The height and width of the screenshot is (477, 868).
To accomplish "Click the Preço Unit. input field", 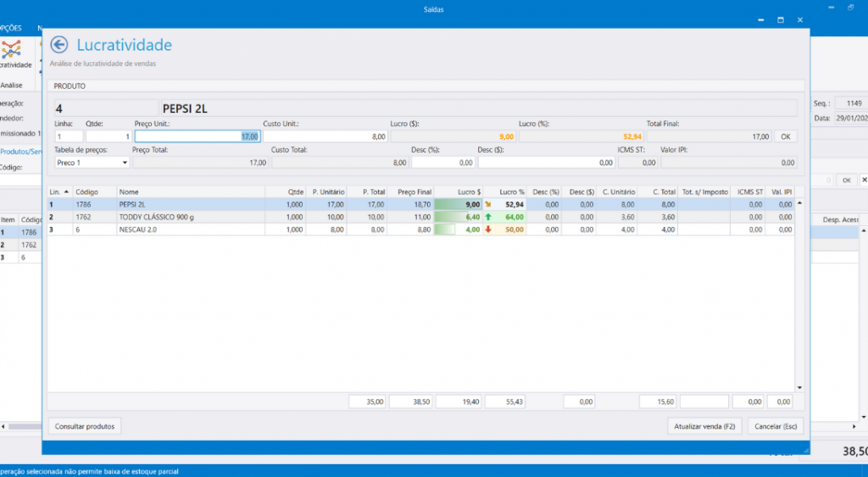I will (x=197, y=136).
